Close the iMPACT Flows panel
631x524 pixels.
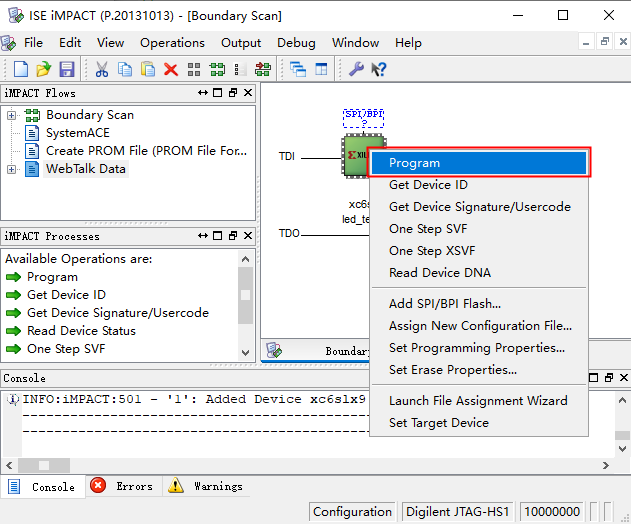(x=247, y=93)
